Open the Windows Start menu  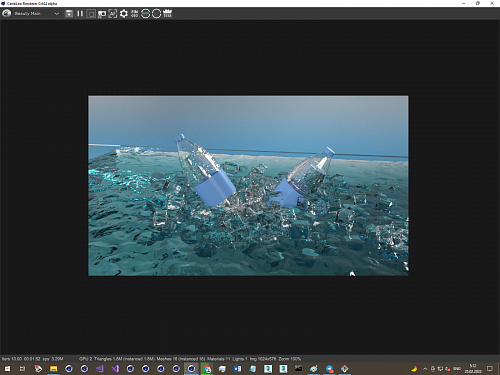(7, 368)
